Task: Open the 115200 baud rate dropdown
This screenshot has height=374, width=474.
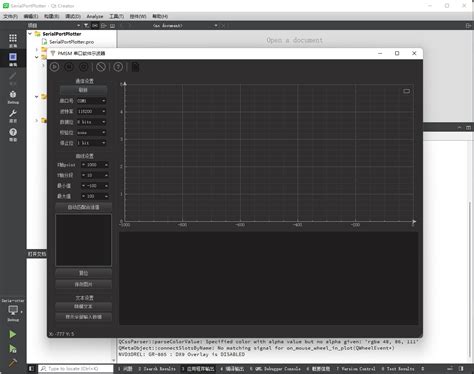Action: point(92,111)
